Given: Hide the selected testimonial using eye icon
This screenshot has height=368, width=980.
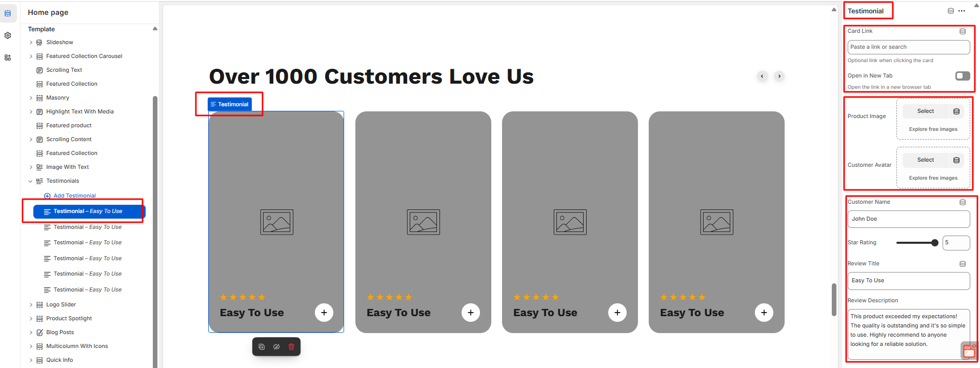Looking at the screenshot, I should 276,347.
